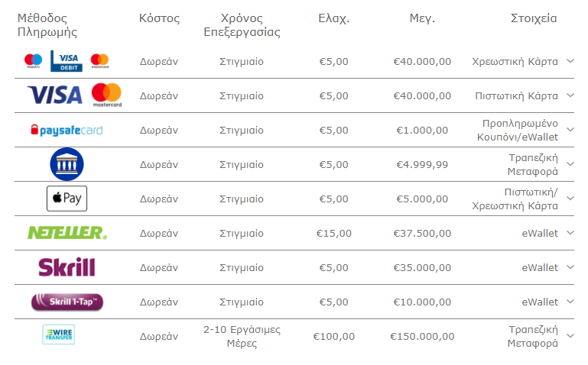Expand the paysafecard details chevron
The height and width of the screenshot is (365, 588).
[x=570, y=130]
